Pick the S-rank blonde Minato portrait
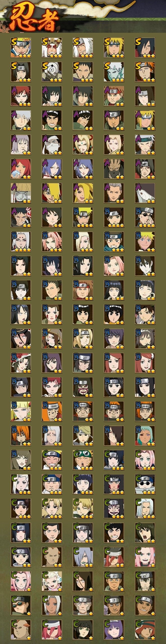166x644 pixels. [x=114, y=48]
